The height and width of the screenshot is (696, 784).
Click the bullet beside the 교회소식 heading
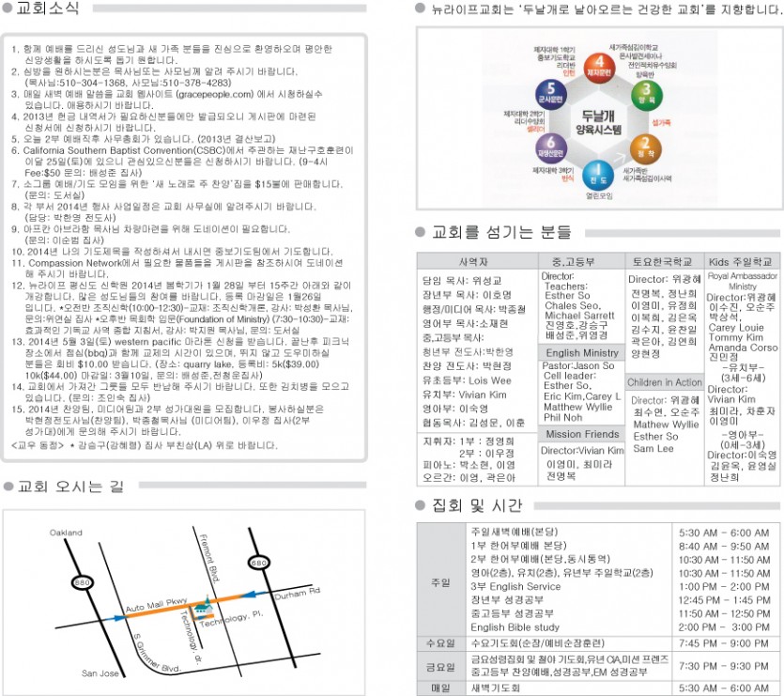pyautogui.click(x=8, y=8)
